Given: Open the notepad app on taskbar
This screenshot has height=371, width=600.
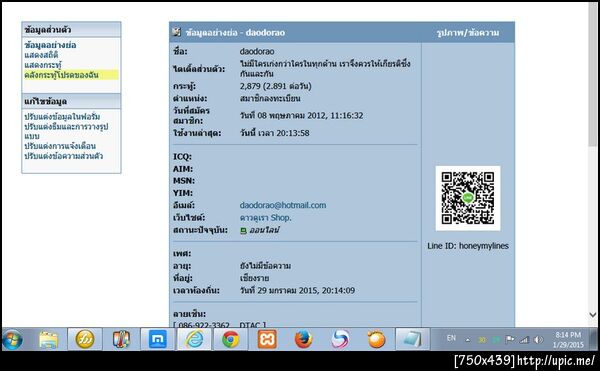Looking at the screenshot, I should pos(412,339).
